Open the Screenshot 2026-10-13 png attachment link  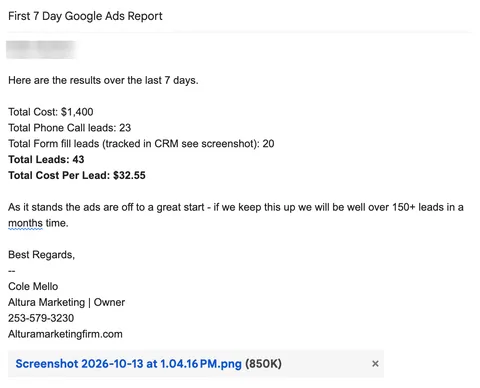click(x=128, y=364)
